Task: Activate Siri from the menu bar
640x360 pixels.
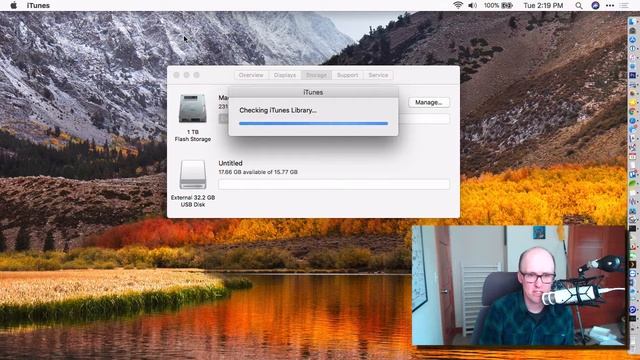Action: click(595, 5)
